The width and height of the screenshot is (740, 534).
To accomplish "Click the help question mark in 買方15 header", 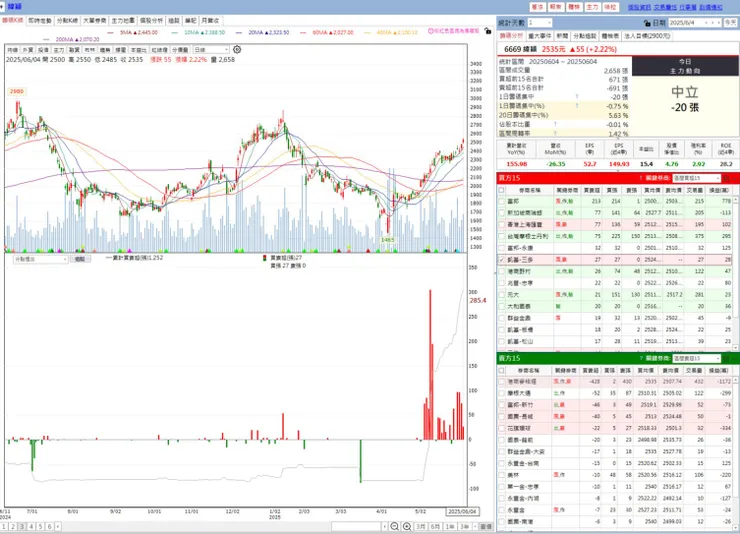I will [x=640, y=178].
